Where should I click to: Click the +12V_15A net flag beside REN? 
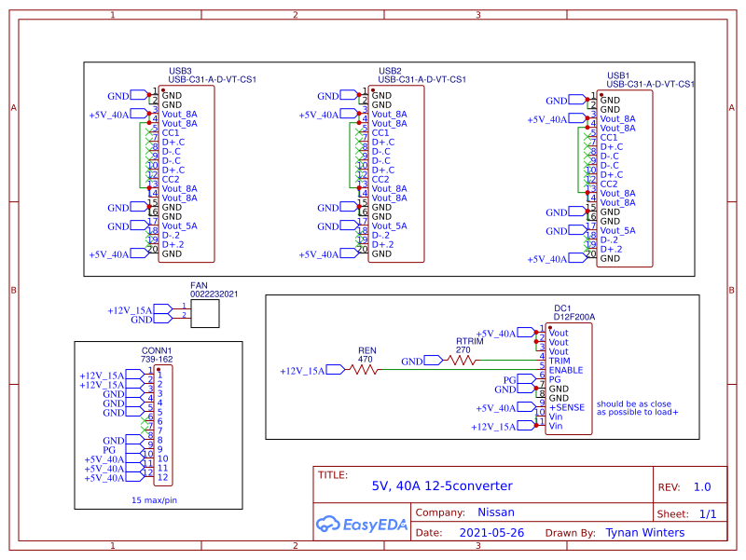click(x=304, y=371)
